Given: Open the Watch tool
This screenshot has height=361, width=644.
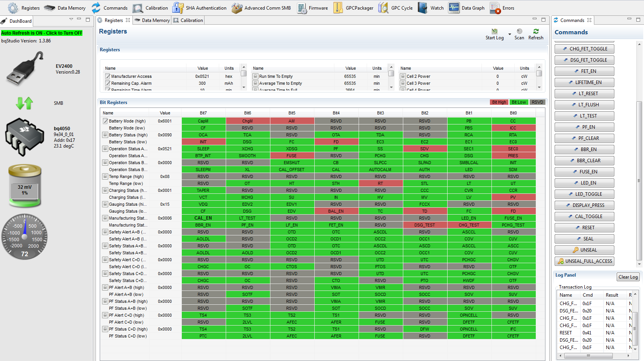Looking at the screenshot, I should tap(431, 8).
